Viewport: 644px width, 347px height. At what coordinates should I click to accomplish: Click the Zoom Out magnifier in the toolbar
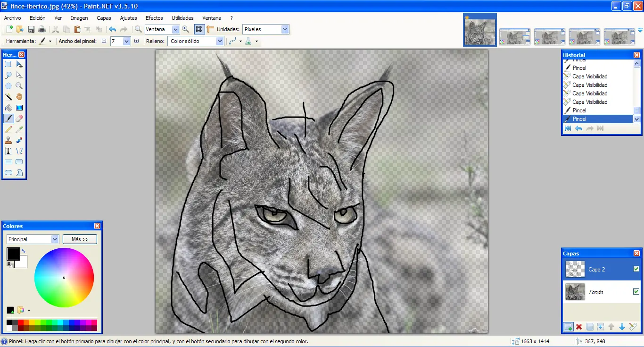pos(138,29)
